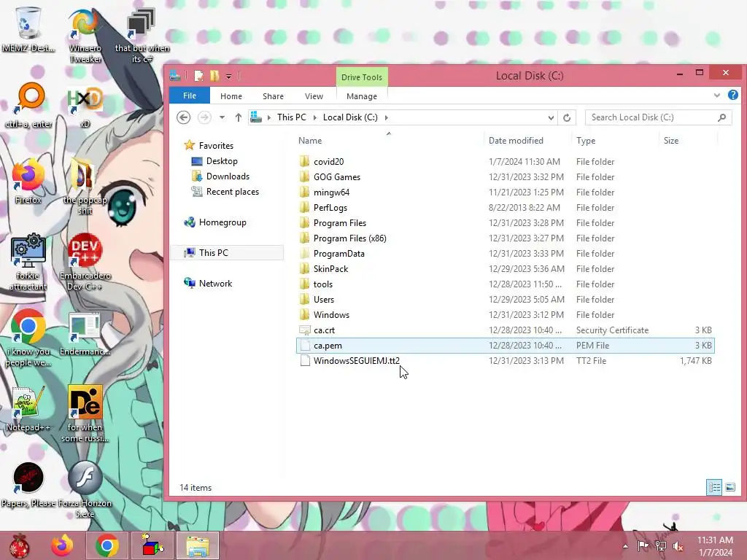Launch Embarcadero Dev-C++ from desktop
This screenshot has width=747, height=560.
pyautogui.click(x=85, y=262)
